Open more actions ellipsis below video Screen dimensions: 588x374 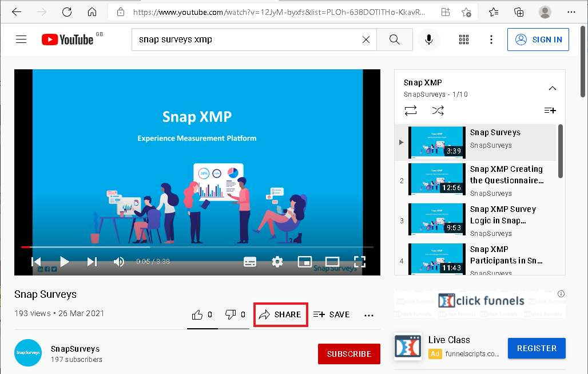[369, 316]
